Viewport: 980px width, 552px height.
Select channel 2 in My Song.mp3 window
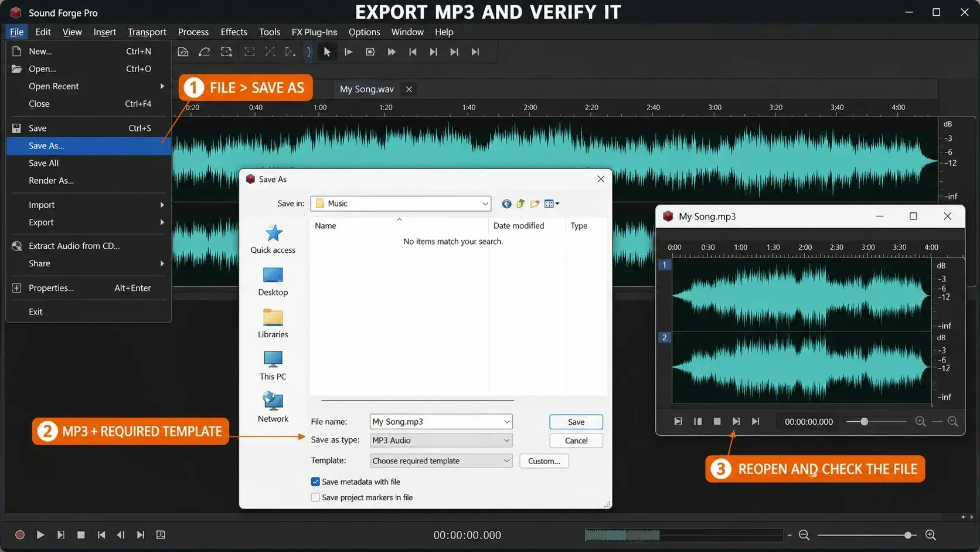(665, 337)
